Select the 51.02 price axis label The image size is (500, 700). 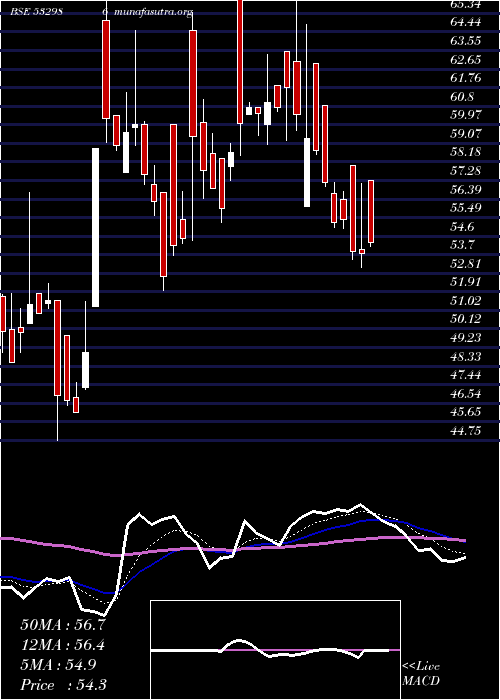click(466, 300)
